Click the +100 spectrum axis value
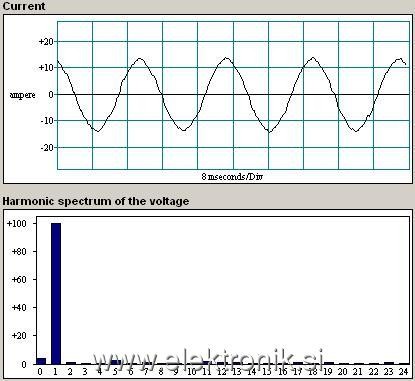Viewport: 415px width, 381px height. [17, 223]
